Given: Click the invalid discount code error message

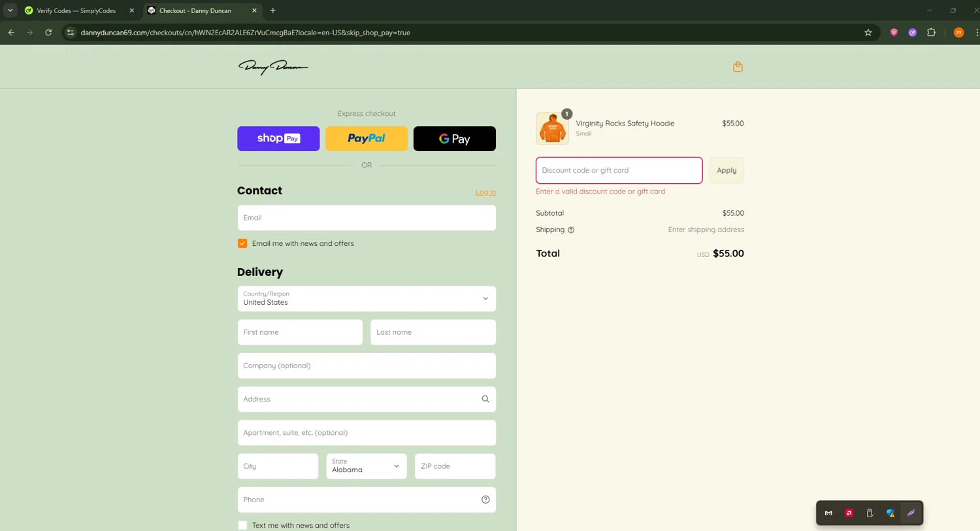Looking at the screenshot, I should click(x=600, y=192).
